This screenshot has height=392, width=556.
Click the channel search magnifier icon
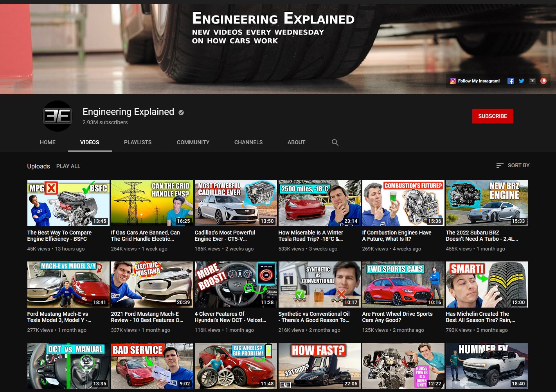(x=335, y=142)
